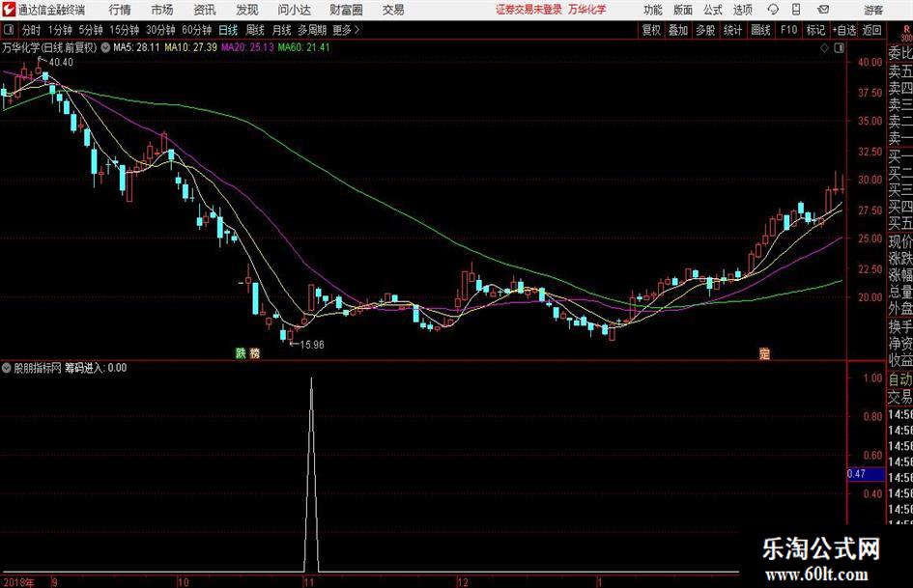The width and height of the screenshot is (913, 588).
Task: Click the 40.40 high price label
Action: 61,63
